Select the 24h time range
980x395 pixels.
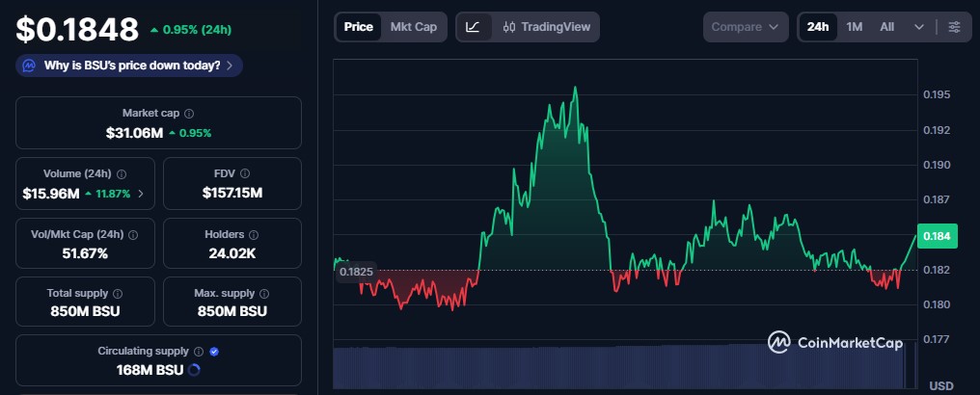click(818, 27)
